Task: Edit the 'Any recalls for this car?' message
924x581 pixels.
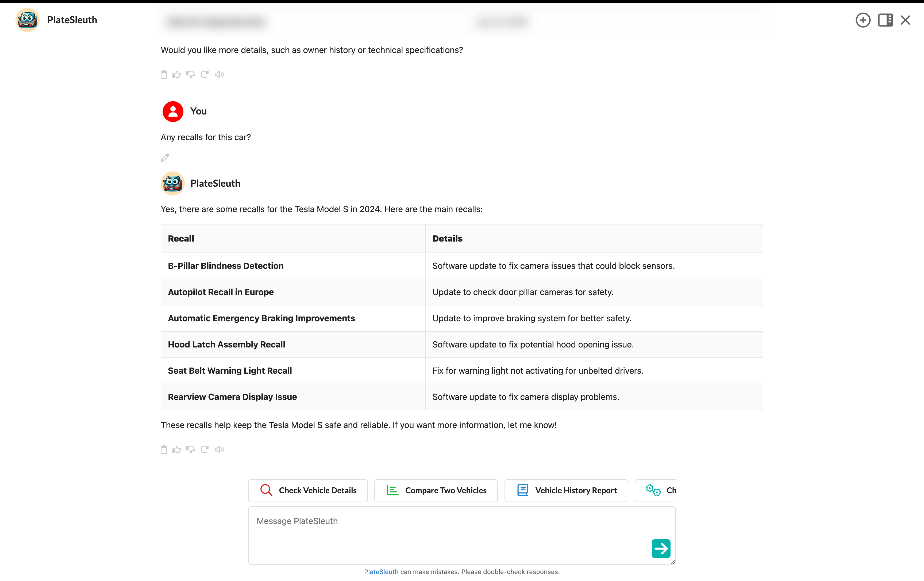Action: [x=165, y=158]
